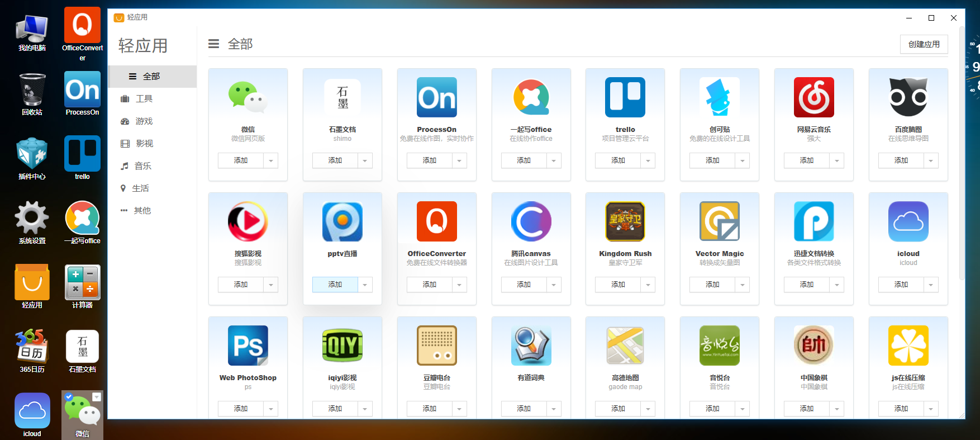This screenshot has width=980, height=440.
Task: Open the dropdown arrow for ProcessOn 添加
Action: click(460, 160)
